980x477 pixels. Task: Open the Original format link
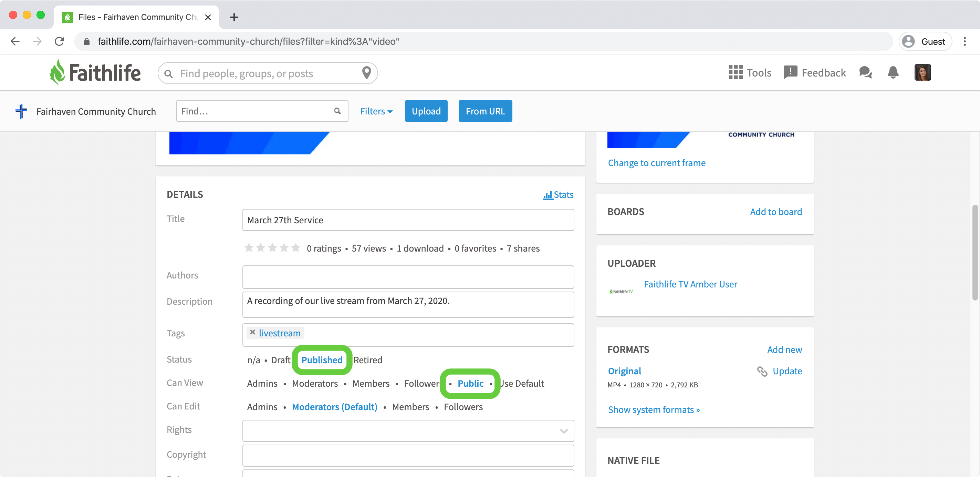click(624, 371)
